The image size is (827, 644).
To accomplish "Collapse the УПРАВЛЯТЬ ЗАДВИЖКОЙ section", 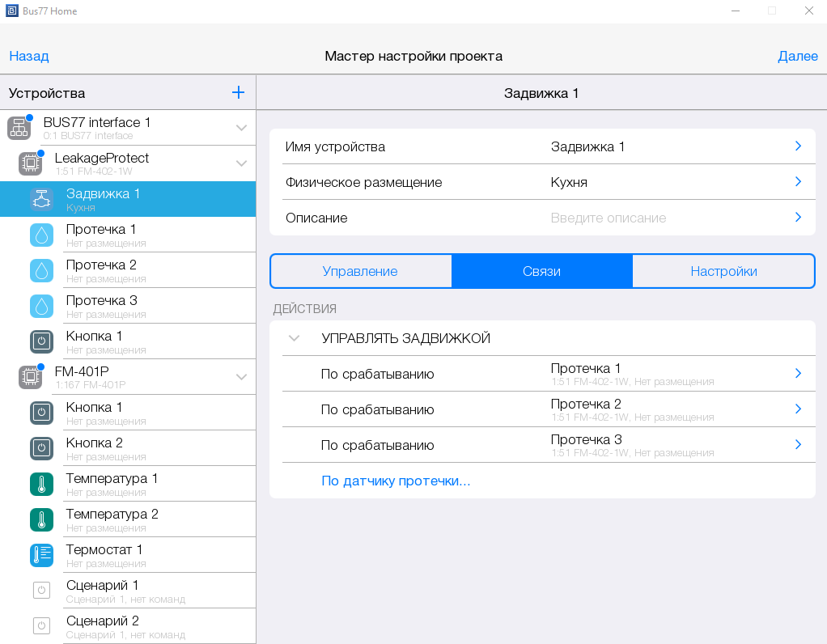I will (x=295, y=338).
